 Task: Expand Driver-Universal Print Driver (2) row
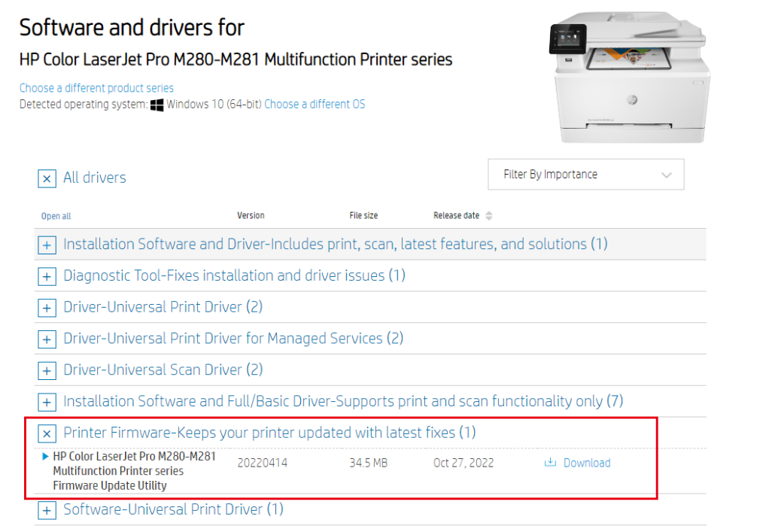click(47, 308)
